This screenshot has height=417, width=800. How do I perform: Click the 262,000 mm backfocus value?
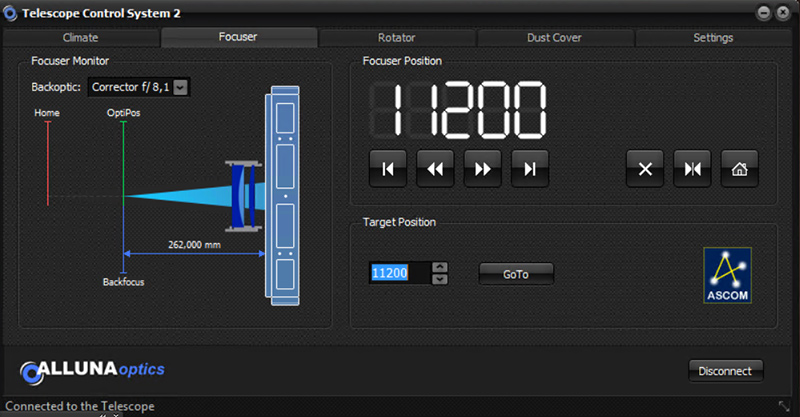[x=194, y=245]
